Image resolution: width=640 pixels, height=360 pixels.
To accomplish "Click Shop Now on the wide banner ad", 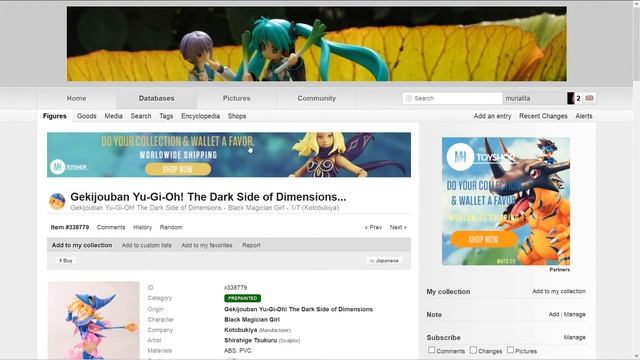I will pos(178,169).
